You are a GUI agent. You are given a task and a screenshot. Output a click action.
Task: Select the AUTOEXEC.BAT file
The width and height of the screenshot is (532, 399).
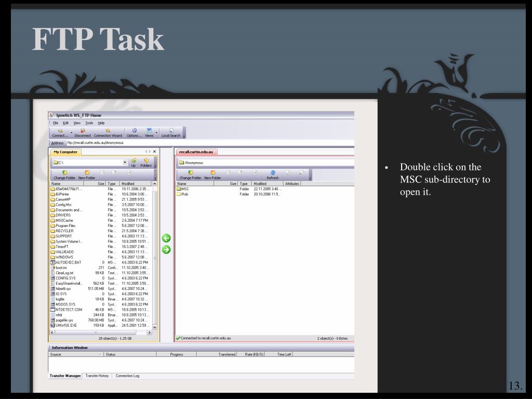pyautogui.click(x=66, y=262)
